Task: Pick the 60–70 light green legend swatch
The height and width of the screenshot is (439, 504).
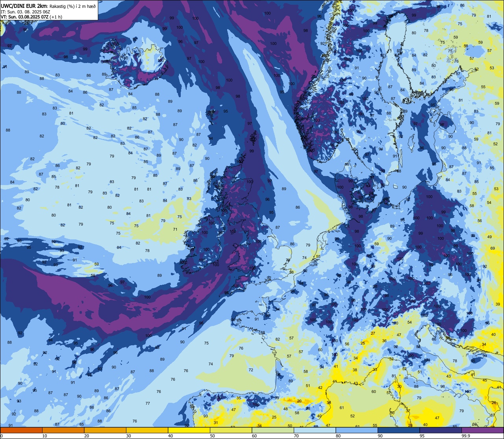Action: (x=273, y=430)
